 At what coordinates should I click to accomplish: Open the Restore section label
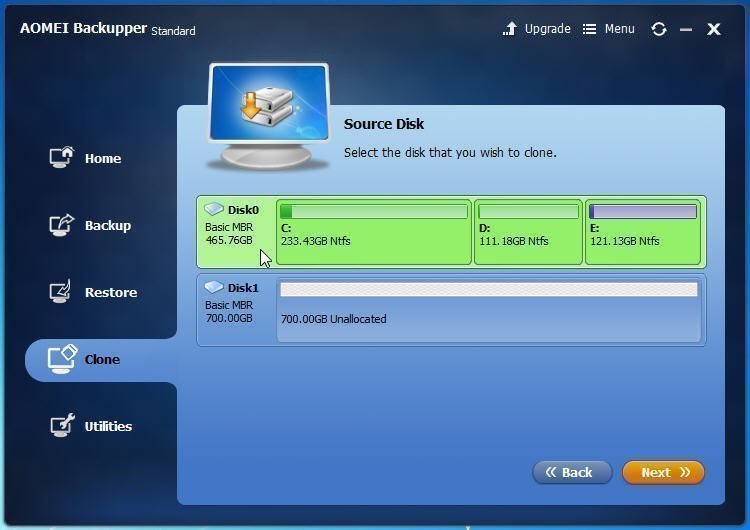(x=111, y=292)
